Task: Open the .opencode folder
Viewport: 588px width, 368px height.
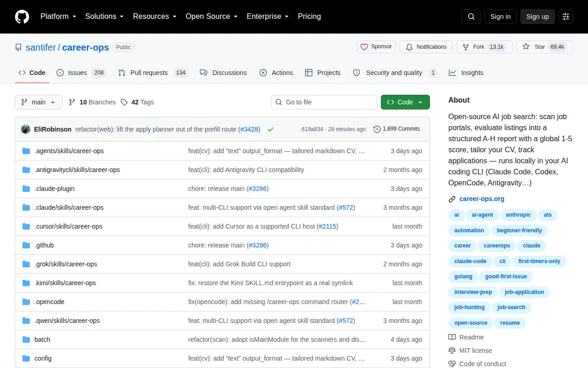Action: pos(50,302)
